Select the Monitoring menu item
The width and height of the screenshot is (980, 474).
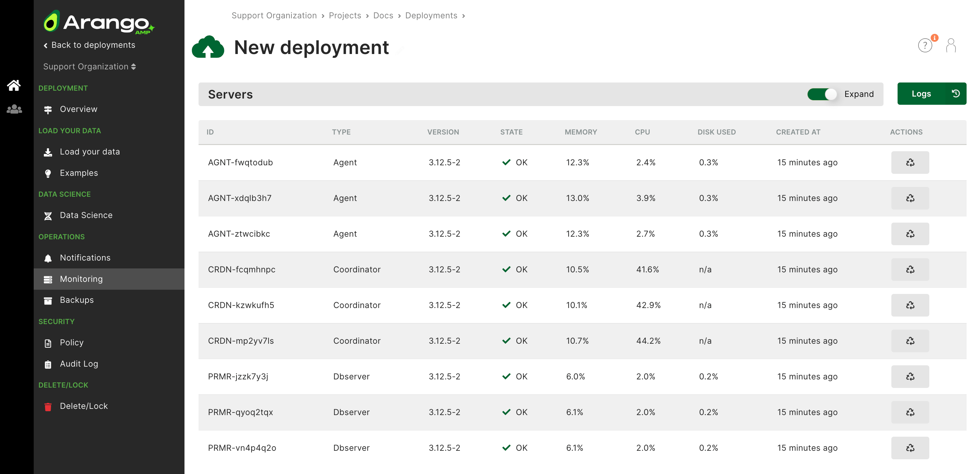point(109,279)
